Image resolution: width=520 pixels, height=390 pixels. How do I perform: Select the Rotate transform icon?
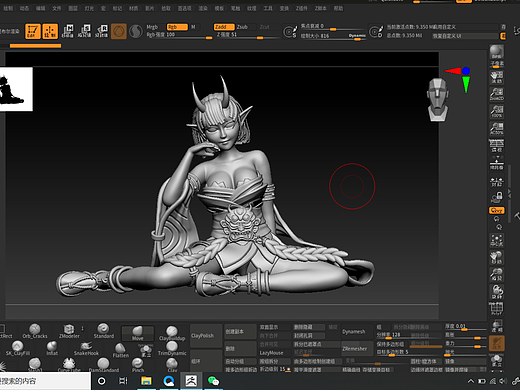[x=102, y=31]
